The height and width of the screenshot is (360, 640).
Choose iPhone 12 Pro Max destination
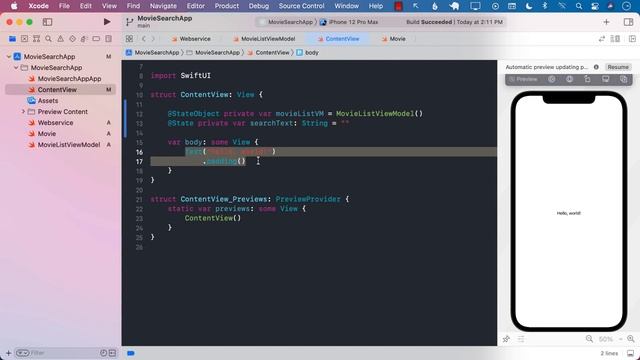tap(349, 22)
